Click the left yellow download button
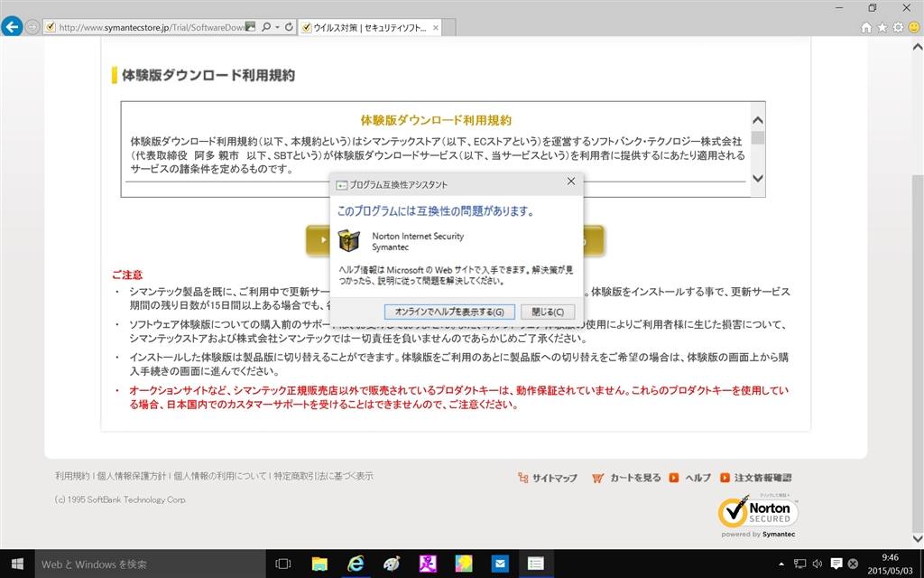 click(x=318, y=240)
